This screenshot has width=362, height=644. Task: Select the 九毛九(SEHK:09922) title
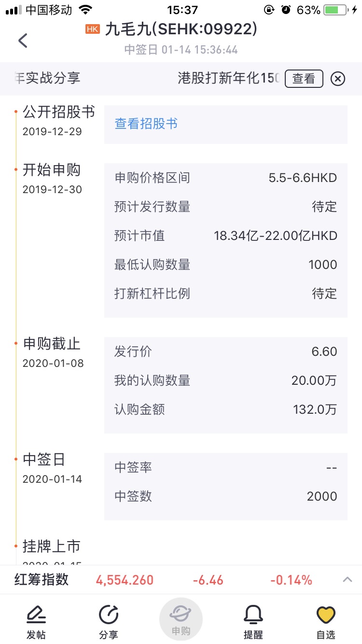(181, 29)
